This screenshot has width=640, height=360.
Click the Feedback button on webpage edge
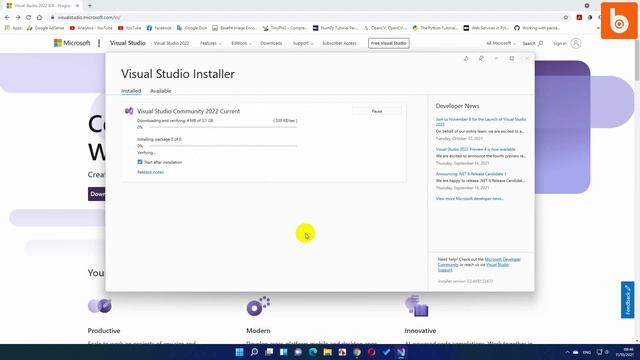tap(627, 300)
